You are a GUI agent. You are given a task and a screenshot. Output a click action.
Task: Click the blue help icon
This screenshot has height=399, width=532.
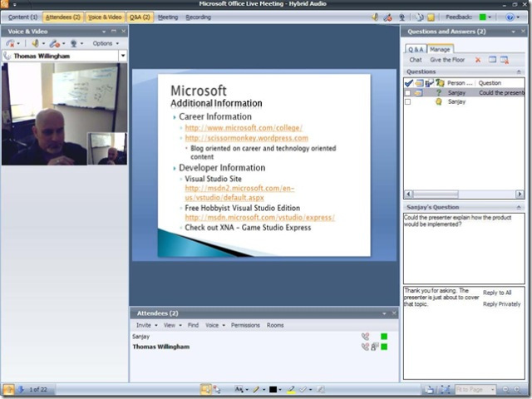tap(510, 17)
